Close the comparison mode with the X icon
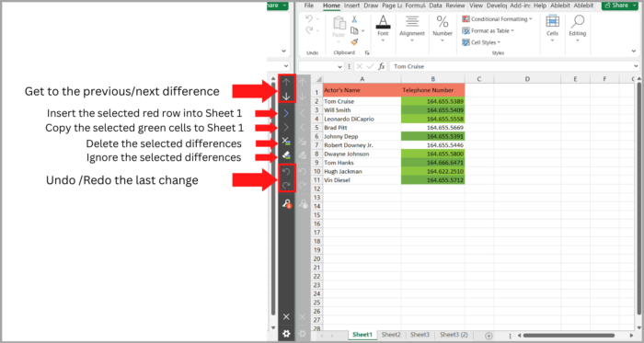The image size is (644, 343). (x=286, y=316)
